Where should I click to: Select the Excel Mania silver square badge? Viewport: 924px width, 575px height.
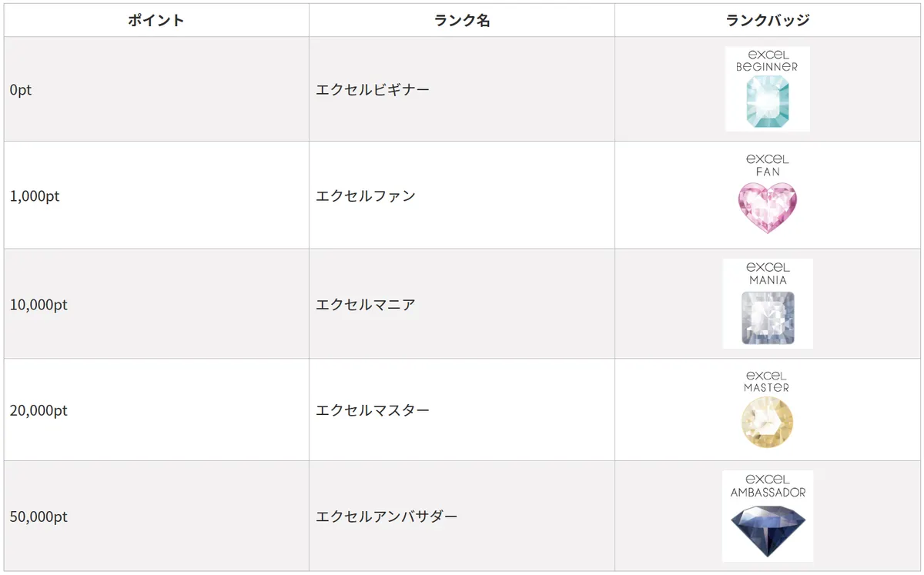coord(768,303)
